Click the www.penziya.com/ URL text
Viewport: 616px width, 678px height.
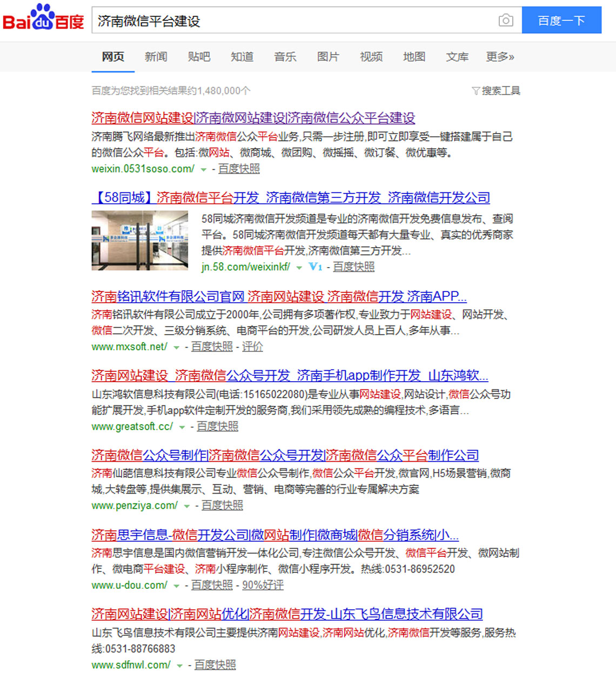coord(135,506)
